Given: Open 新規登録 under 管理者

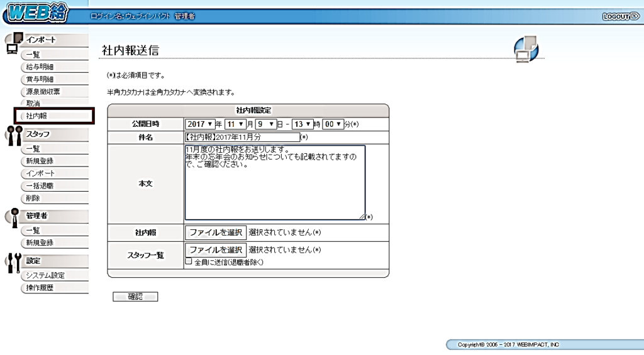Looking at the screenshot, I should point(54,243).
